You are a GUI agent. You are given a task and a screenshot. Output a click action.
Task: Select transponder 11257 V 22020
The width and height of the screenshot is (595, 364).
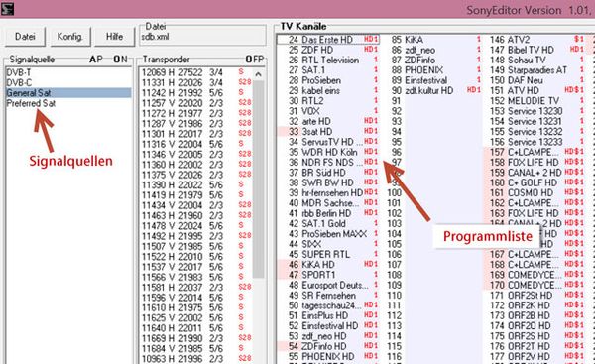pos(196,103)
